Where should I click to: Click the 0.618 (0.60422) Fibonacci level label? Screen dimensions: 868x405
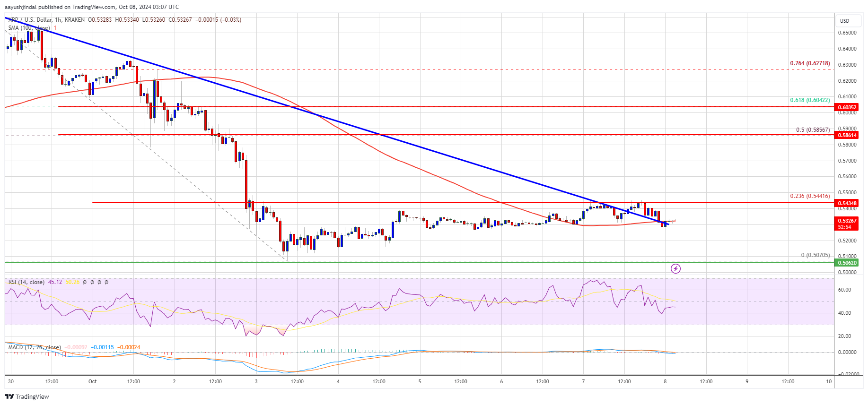pyautogui.click(x=809, y=100)
